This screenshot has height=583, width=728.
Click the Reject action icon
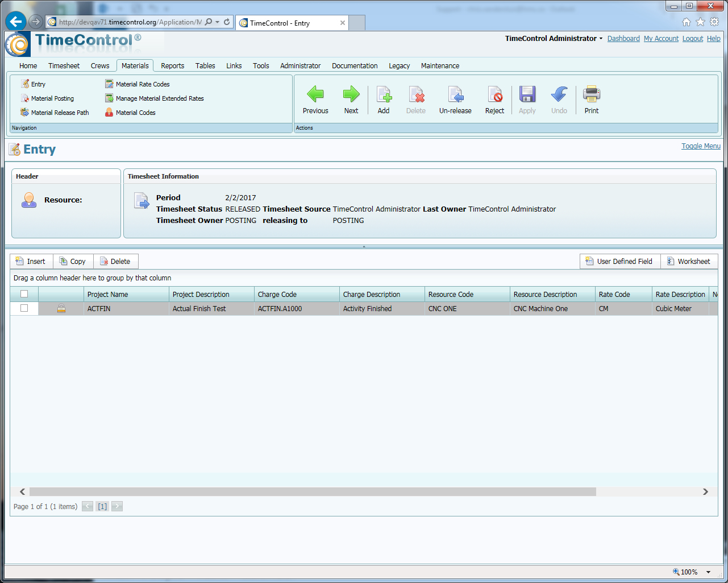point(494,94)
